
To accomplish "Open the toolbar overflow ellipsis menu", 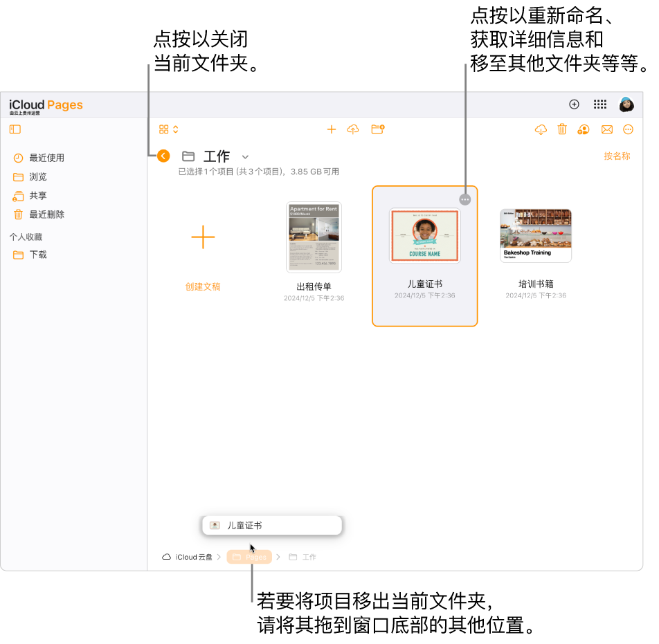I will [x=628, y=129].
